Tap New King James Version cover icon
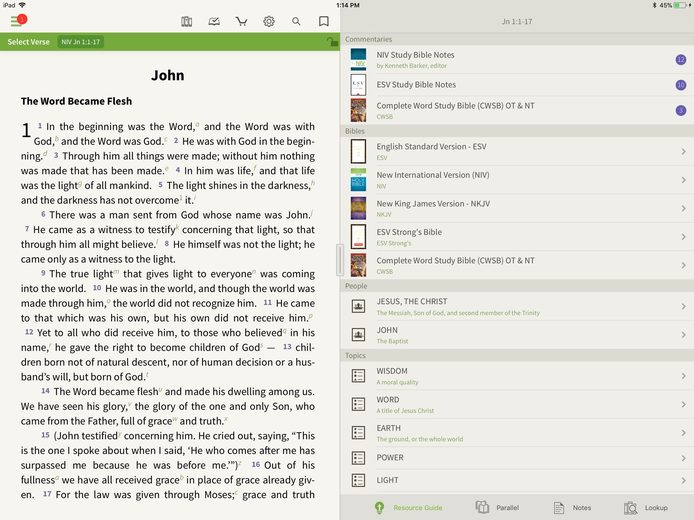 click(358, 208)
